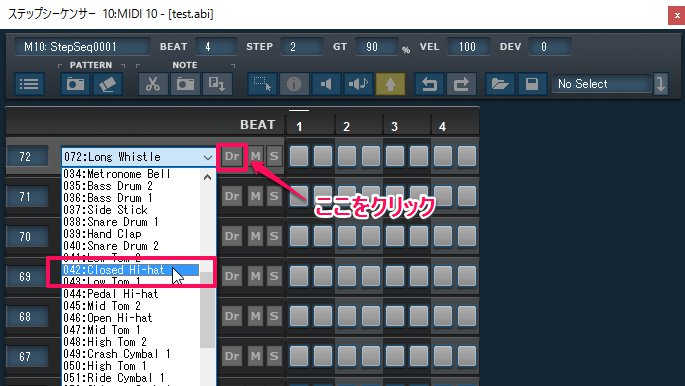Select 047:Mid Tom 1 from list
Viewport: 685px width, 386px height.
[x=131, y=330]
